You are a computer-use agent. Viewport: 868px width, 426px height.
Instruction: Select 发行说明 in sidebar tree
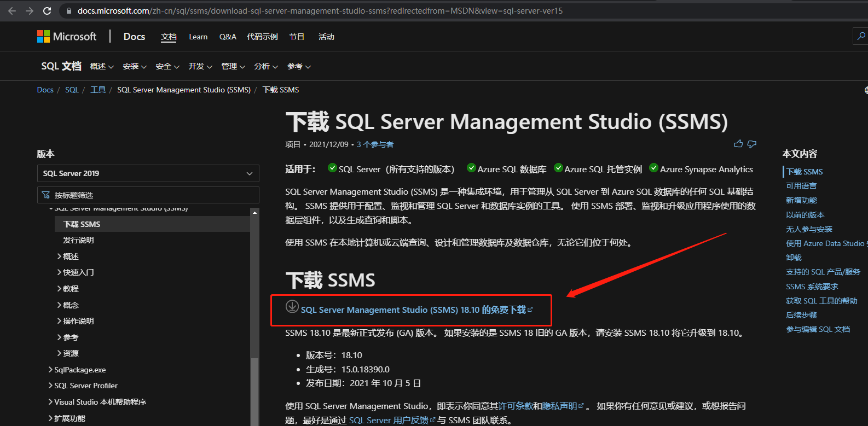click(78, 240)
